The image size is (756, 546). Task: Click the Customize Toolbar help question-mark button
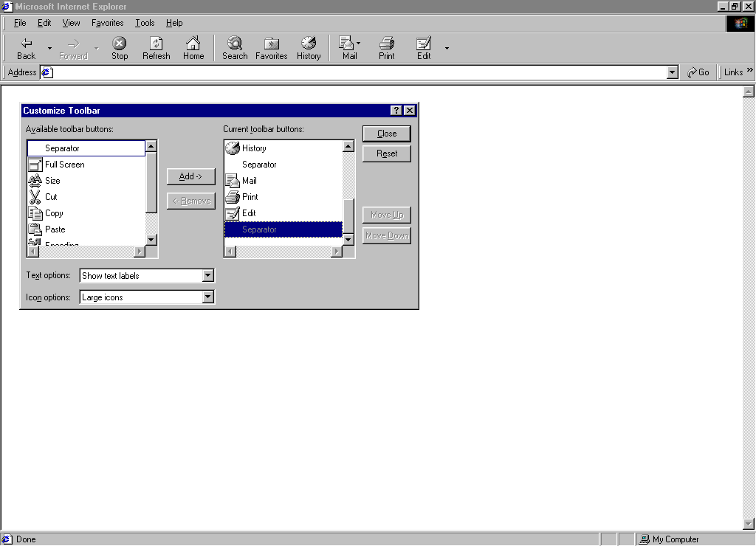[396, 111]
